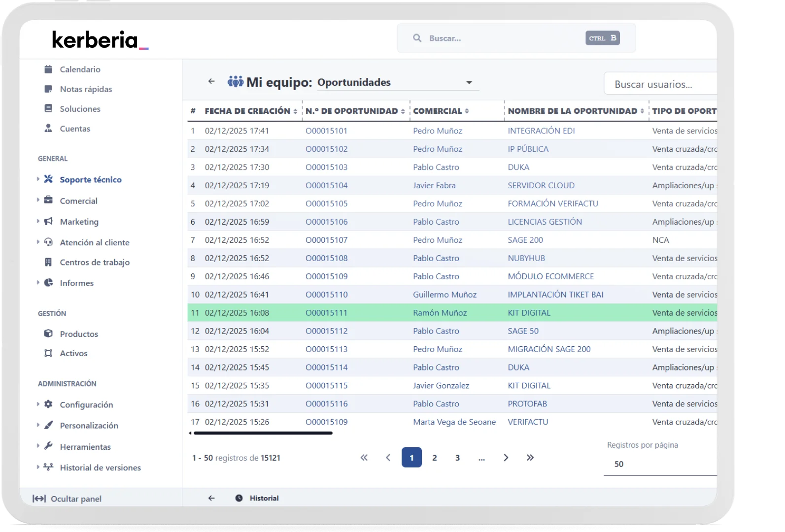Click the Personalización brush icon
This screenshot has width=785, height=532.
(x=48, y=425)
